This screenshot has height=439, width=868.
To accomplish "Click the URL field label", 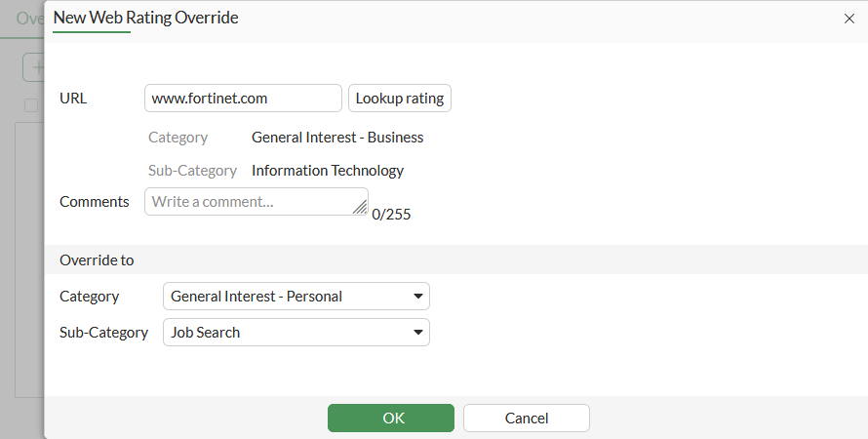I will point(73,99).
